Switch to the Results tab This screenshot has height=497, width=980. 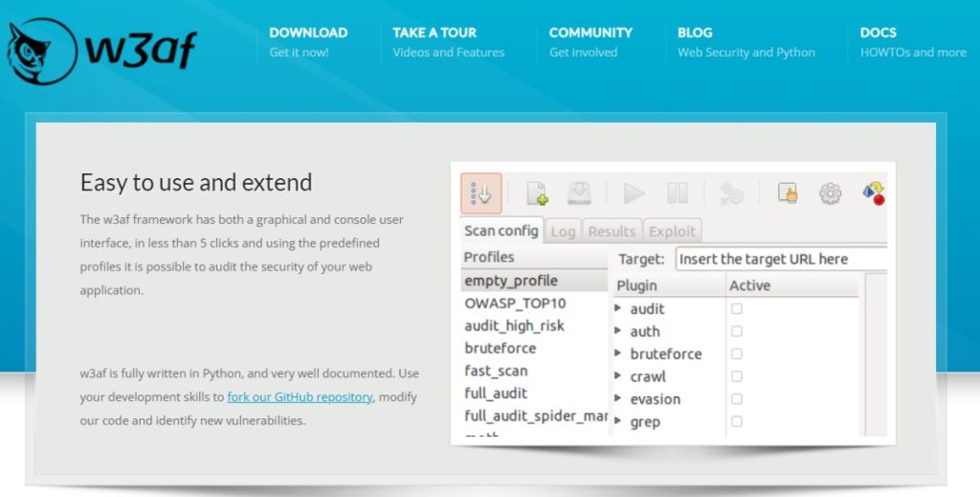point(612,231)
